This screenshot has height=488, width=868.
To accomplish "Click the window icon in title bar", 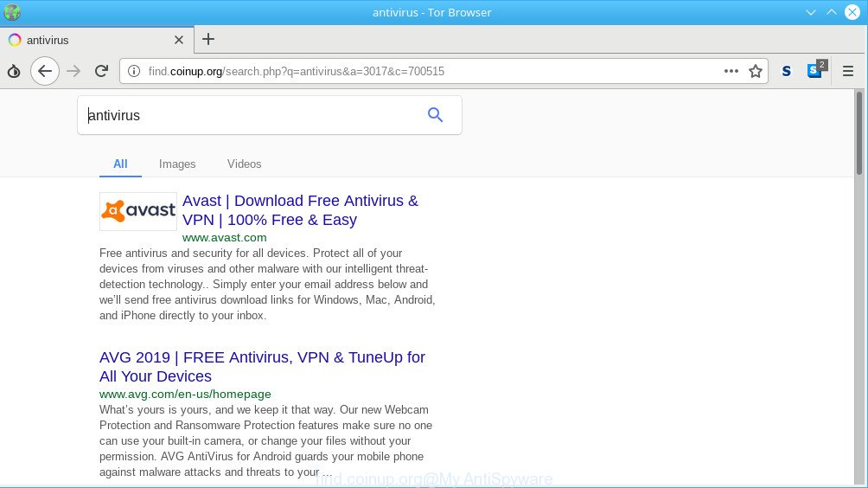I will tap(11, 11).
